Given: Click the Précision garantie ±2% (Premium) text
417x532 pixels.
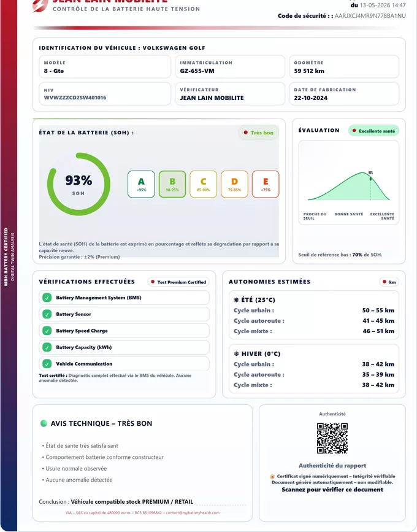Looking at the screenshot, I should point(79,257).
